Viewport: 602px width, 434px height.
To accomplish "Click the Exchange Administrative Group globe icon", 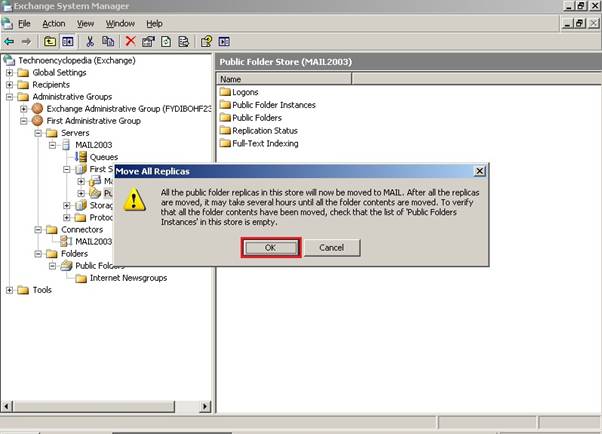I will pyautogui.click(x=37, y=109).
